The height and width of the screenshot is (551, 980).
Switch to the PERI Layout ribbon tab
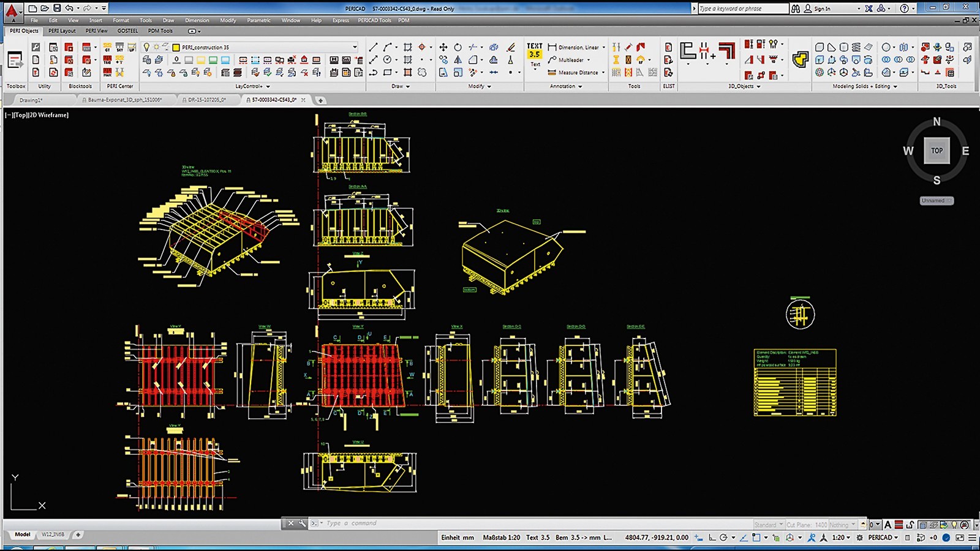(x=62, y=31)
